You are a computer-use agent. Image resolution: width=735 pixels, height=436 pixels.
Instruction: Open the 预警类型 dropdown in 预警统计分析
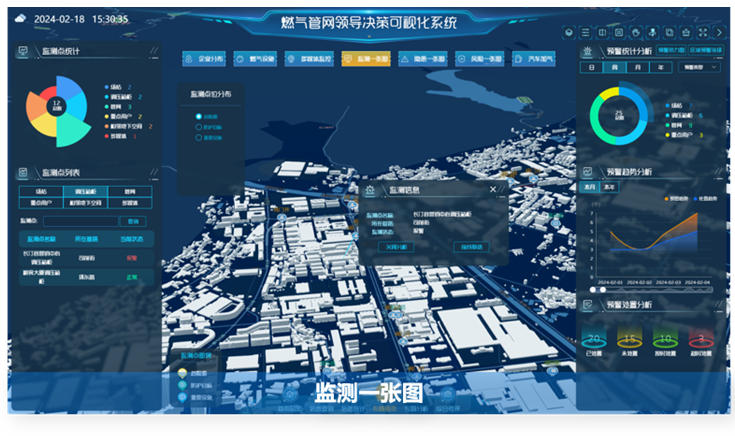[x=695, y=67]
